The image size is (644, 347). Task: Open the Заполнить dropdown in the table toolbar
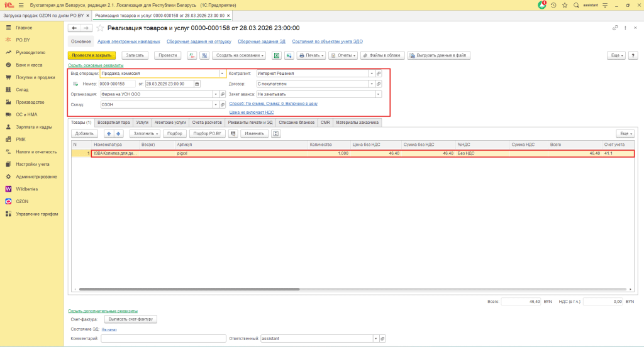click(x=145, y=133)
